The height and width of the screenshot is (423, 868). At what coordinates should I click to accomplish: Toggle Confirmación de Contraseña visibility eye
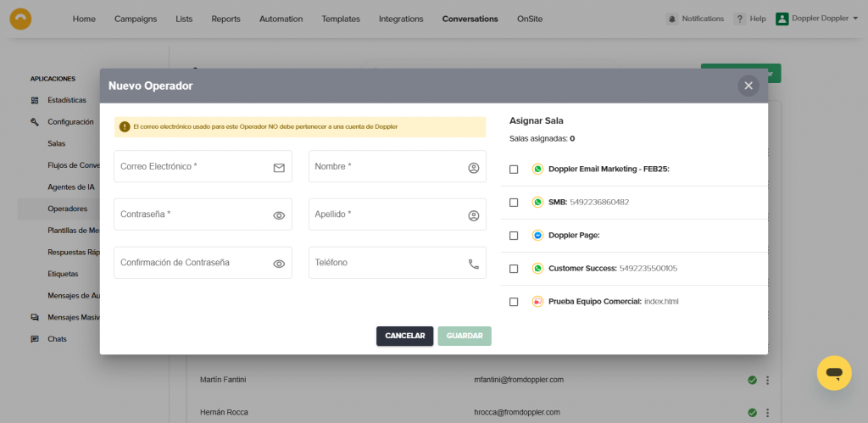[279, 264]
